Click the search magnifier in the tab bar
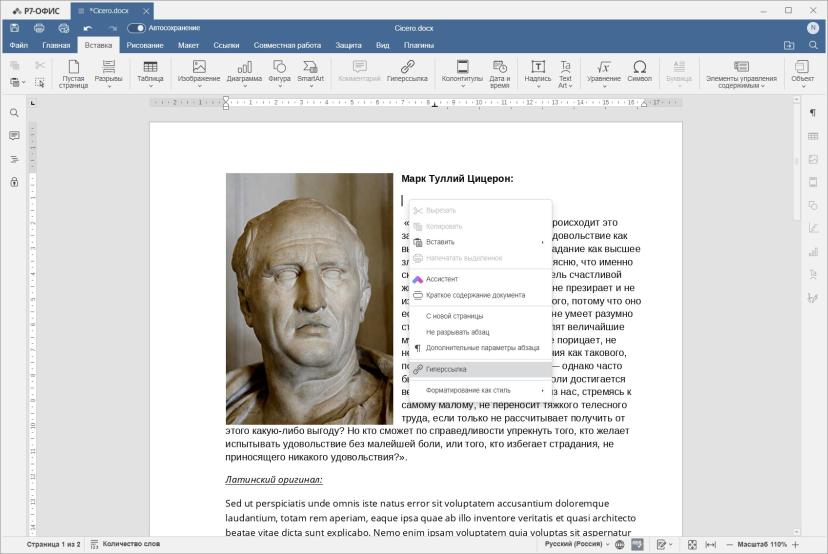Viewport: 828px width, 554px height. pos(813,45)
